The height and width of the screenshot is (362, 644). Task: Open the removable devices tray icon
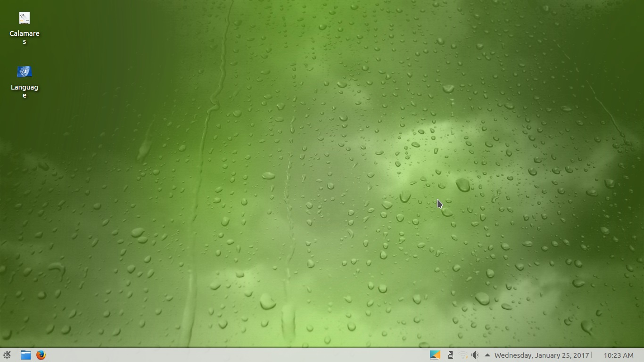451,355
